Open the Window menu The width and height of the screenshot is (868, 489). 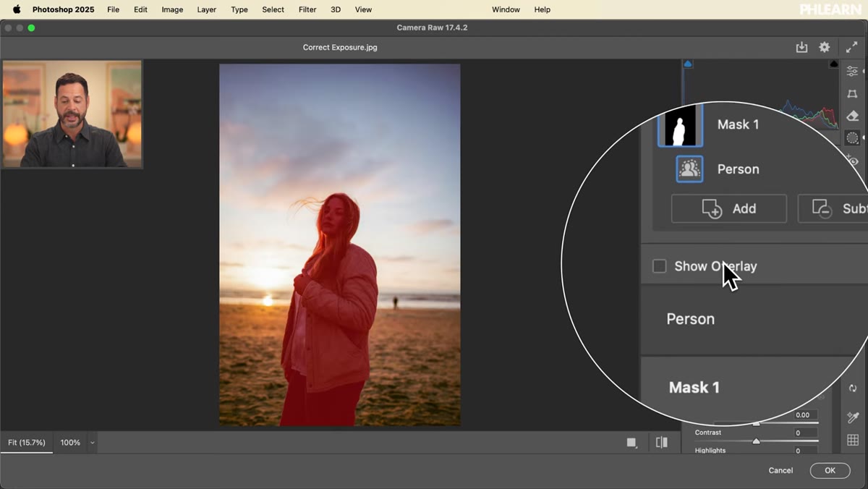(x=506, y=9)
